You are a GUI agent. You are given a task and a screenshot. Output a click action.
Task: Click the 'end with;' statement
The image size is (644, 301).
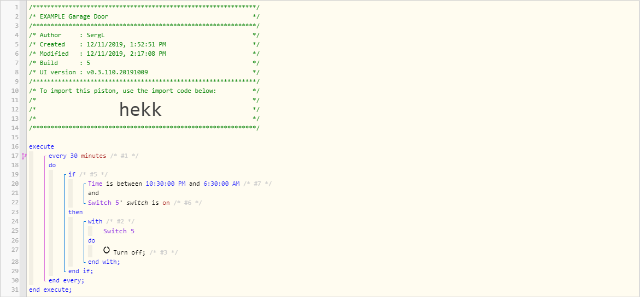point(104,262)
